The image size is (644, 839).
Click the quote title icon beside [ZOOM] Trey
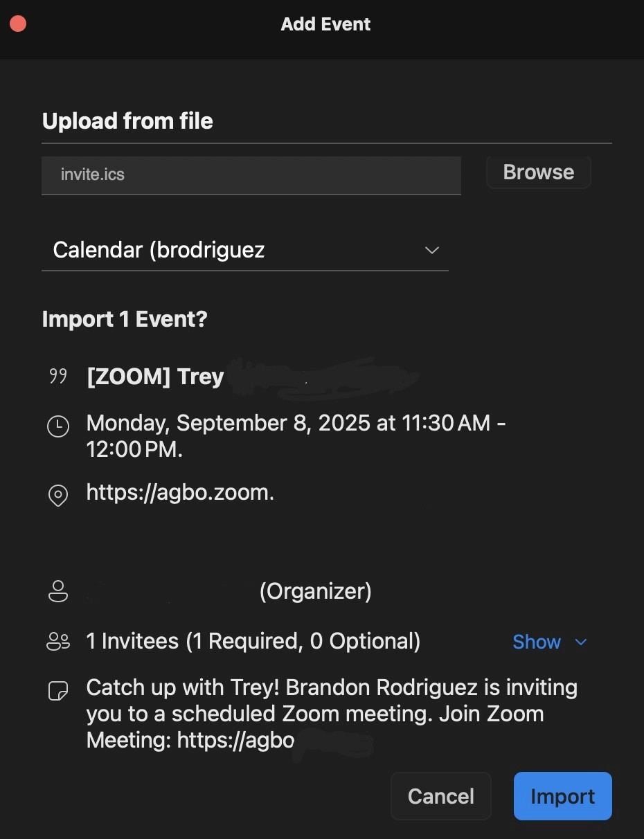coord(58,377)
